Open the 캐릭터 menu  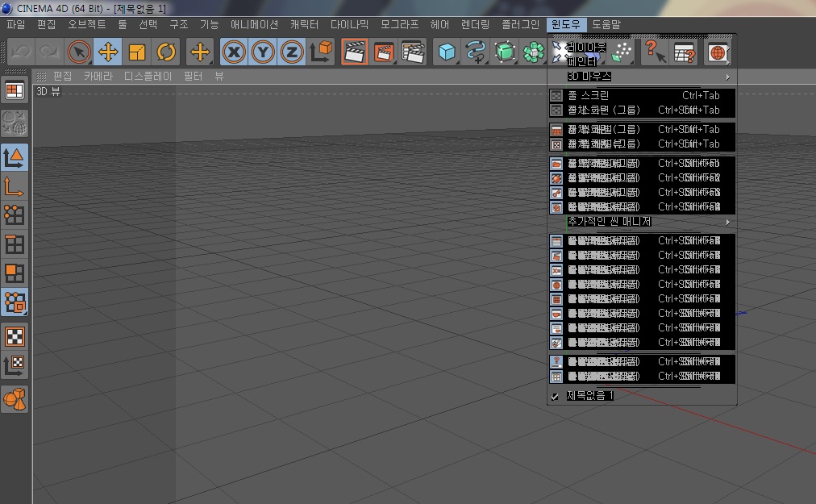point(305,24)
